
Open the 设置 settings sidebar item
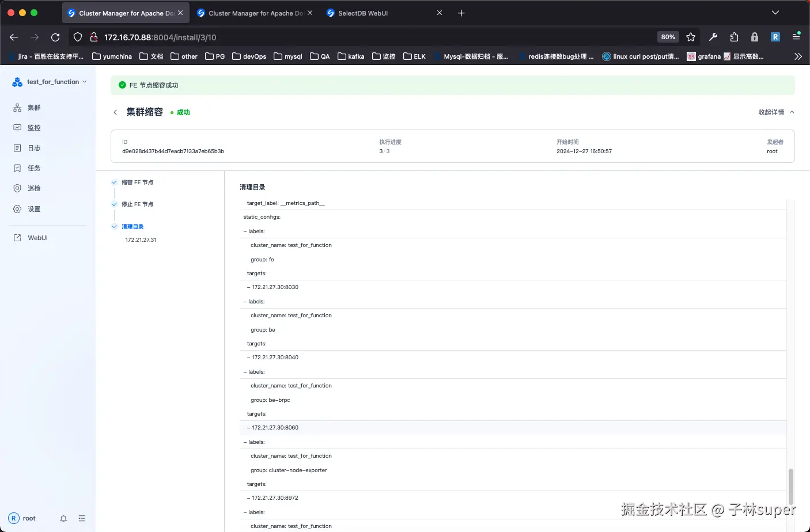[x=27, y=209]
